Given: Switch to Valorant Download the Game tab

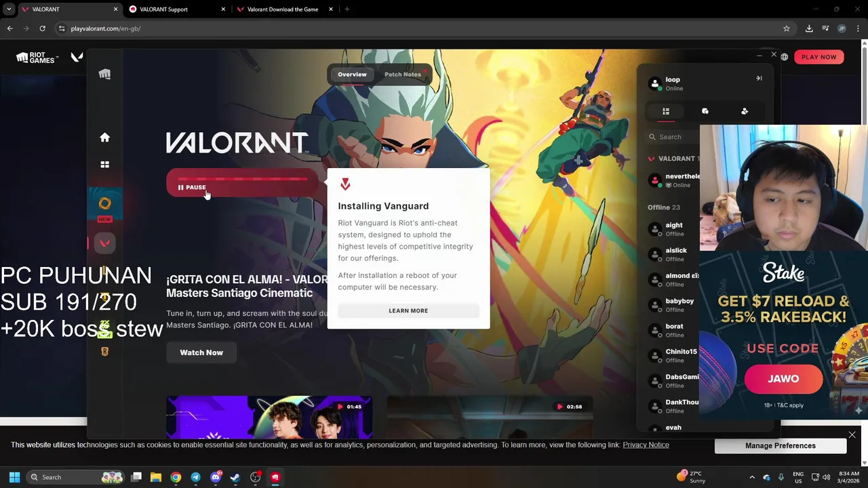Looking at the screenshot, I should [x=285, y=9].
